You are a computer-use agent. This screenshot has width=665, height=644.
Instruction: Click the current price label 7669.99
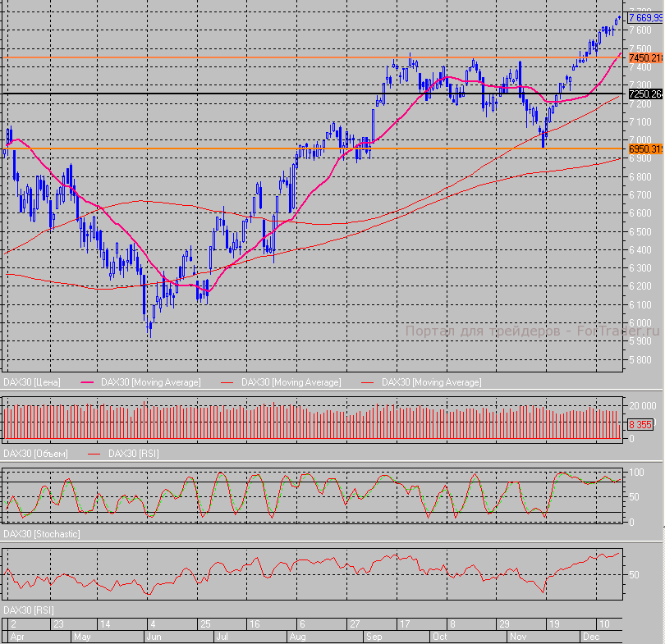[x=644, y=18]
